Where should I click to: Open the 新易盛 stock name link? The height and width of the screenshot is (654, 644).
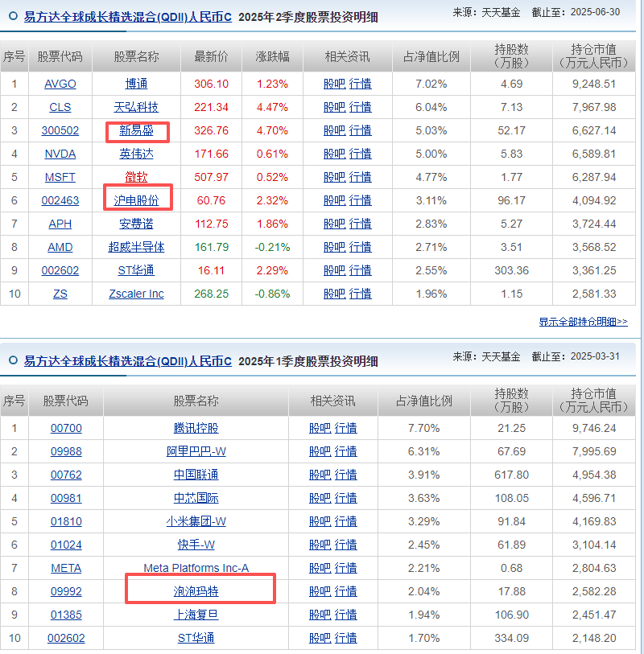[136, 130]
